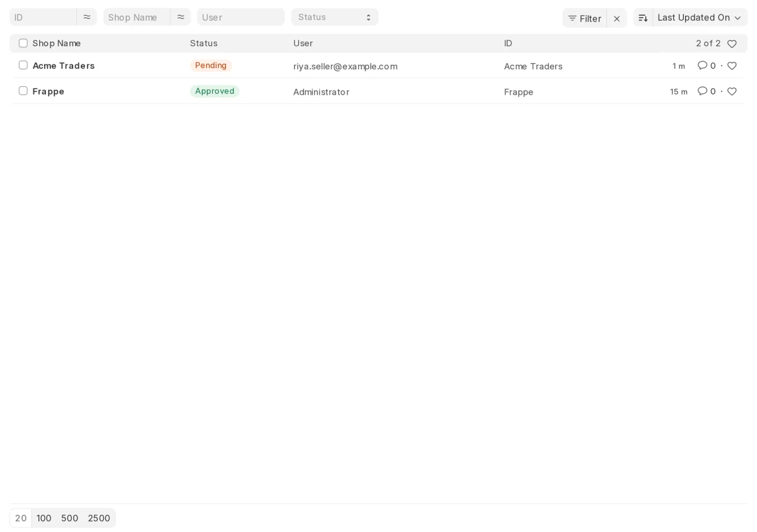Screen dimensions: 757x532
Task: Click the 2 of 2 count
Action: point(708,43)
